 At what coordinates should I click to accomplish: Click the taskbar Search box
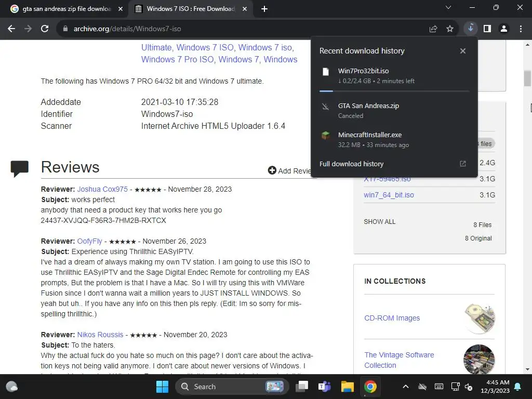pyautogui.click(x=232, y=387)
